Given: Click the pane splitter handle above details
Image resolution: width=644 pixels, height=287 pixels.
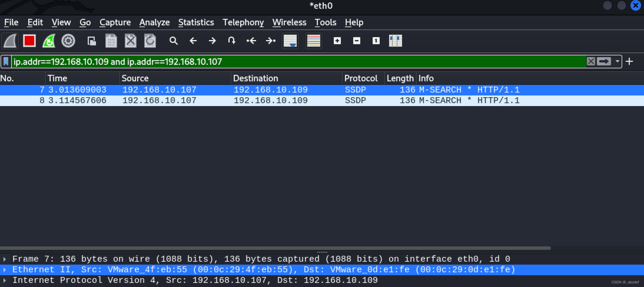Looking at the screenshot, I should [x=322, y=252].
